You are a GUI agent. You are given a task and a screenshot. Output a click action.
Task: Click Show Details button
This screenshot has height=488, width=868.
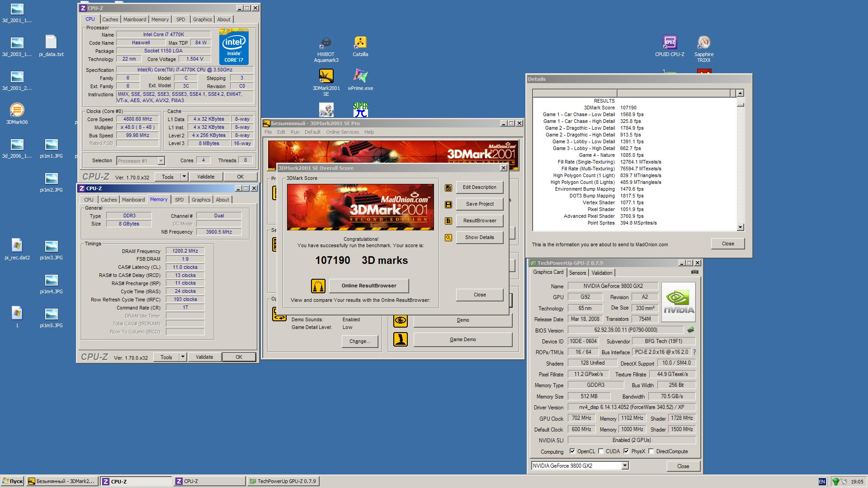tap(480, 238)
